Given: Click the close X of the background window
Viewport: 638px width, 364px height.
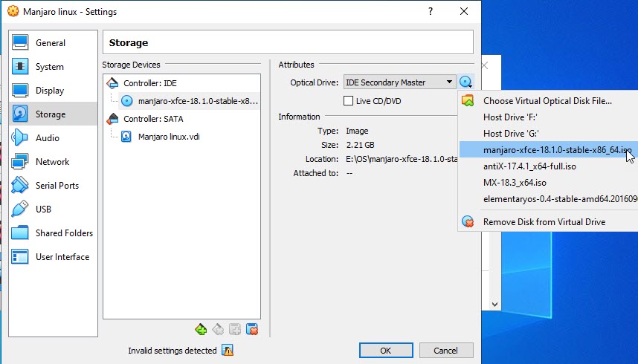Looking at the screenshot, I should 485,65.
